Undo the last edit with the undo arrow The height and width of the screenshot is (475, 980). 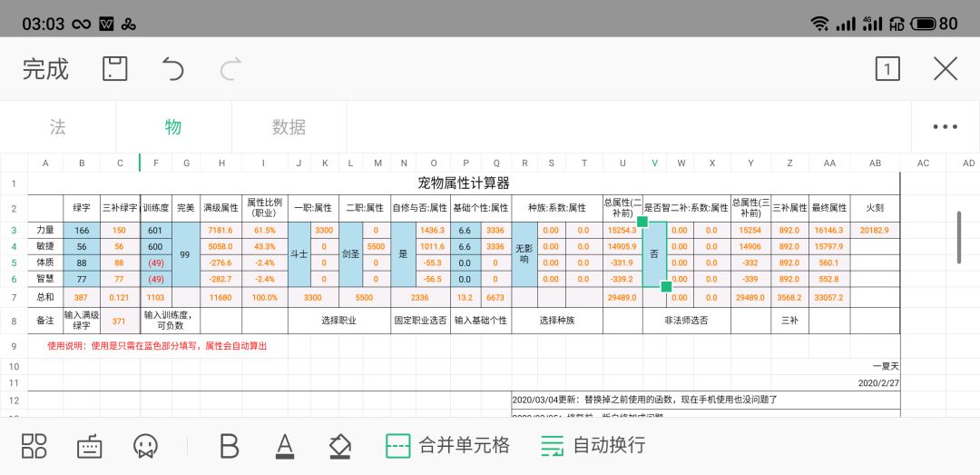click(x=173, y=69)
